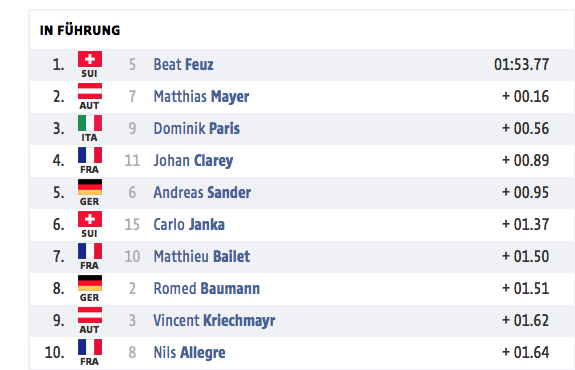This screenshot has width=575, height=370.
Task: Click the French flag beside Matthieu Bailet
Action: (90, 251)
